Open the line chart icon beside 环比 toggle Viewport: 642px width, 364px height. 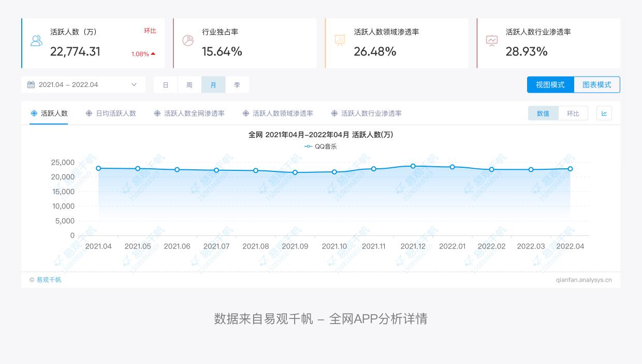(x=604, y=113)
